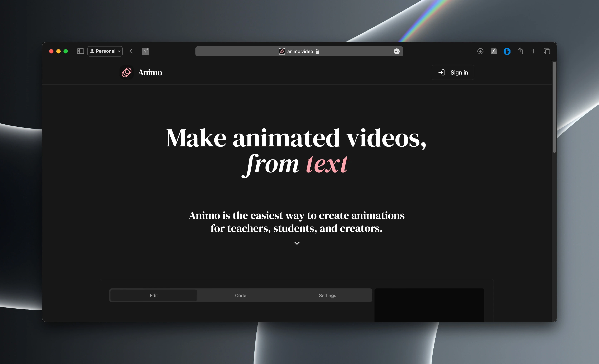Show the tab overview icon
This screenshot has height=364, width=599.
pos(547,51)
